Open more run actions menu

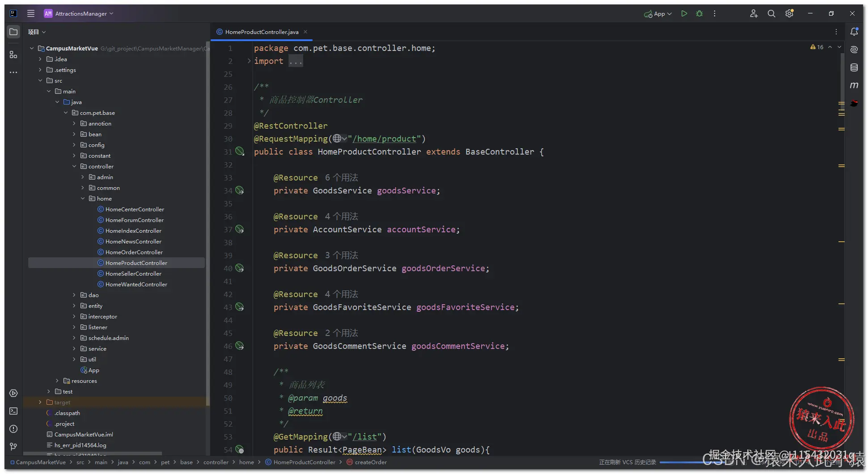click(715, 13)
